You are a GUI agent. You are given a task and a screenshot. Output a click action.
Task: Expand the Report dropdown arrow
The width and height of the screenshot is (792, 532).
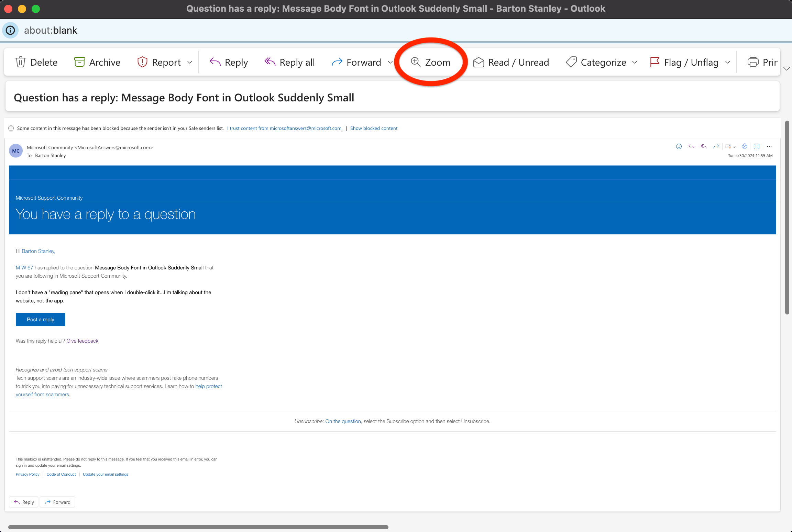(x=190, y=62)
